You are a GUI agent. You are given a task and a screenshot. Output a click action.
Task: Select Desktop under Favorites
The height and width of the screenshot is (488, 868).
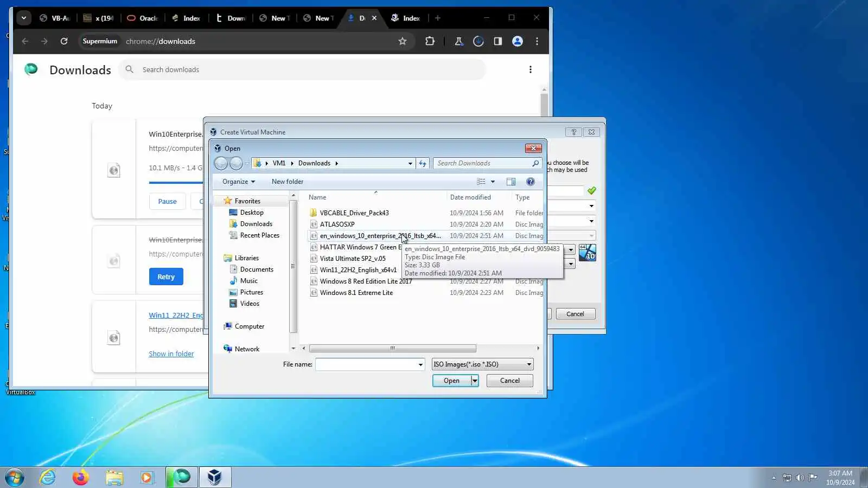tap(252, 213)
